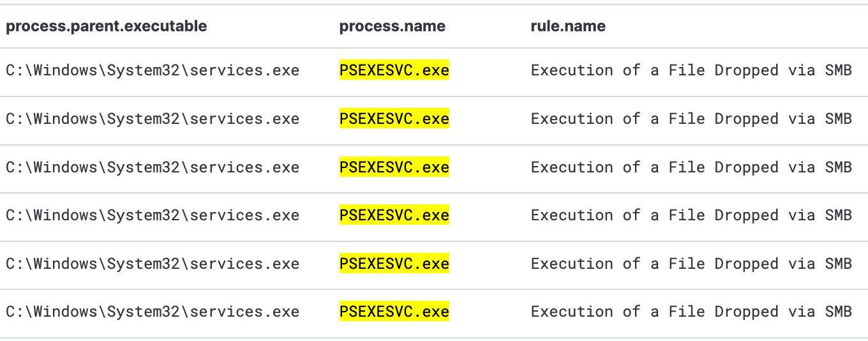Viewport: 868px width, 341px height.
Task: Click the rule name in second row
Action: click(691, 119)
